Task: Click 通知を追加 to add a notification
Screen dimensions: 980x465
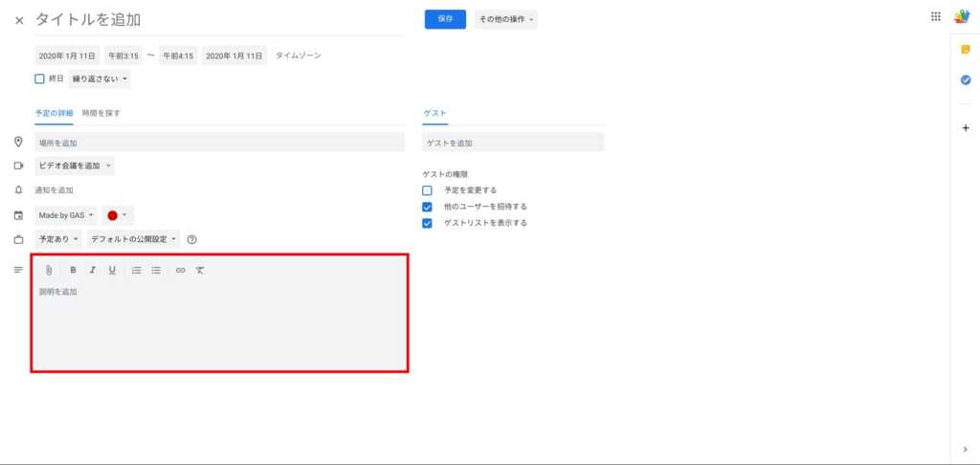Action: pos(54,190)
